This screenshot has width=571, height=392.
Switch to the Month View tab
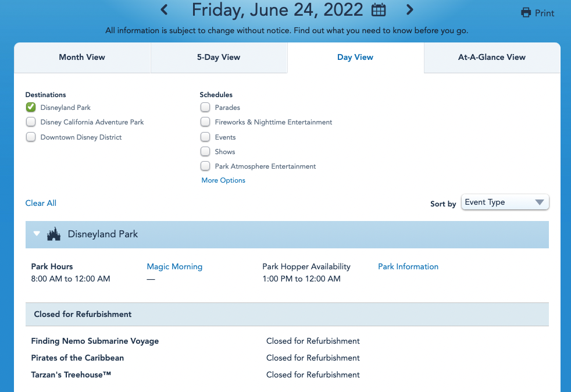click(x=82, y=58)
